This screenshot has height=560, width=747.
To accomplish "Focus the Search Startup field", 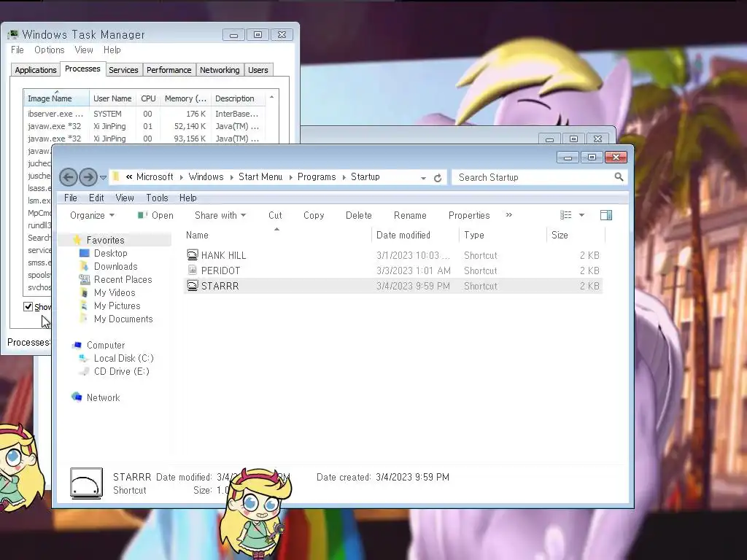I will (x=539, y=177).
